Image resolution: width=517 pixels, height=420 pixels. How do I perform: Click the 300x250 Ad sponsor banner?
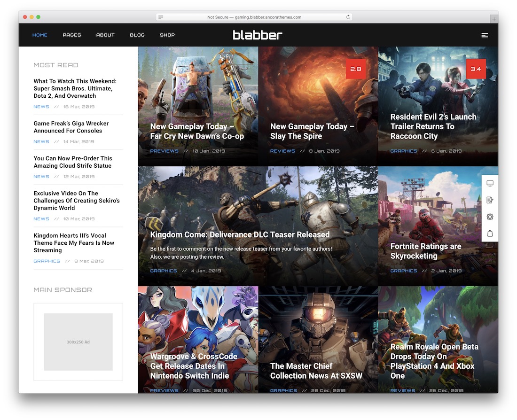[78, 342]
